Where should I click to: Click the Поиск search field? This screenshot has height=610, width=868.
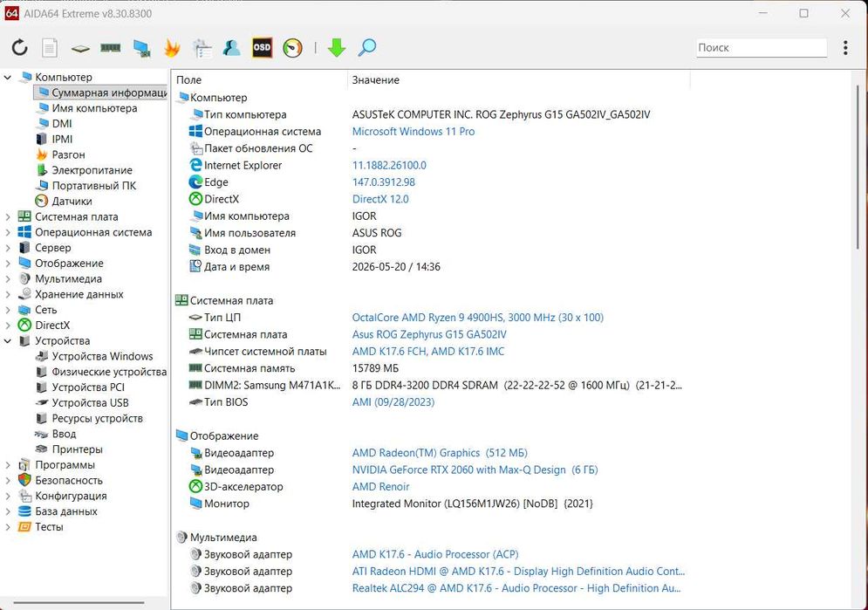click(762, 48)
